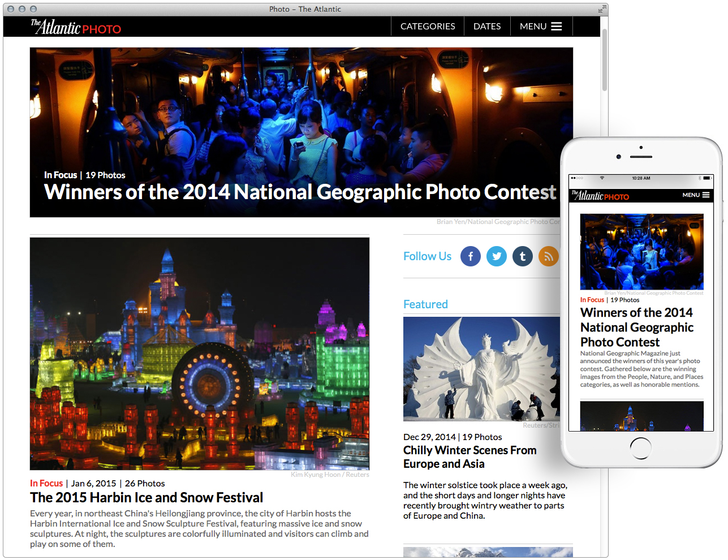The width and height of the screenshot is (728, 560).
Task: Open Chilly Winter Scenes From Europe and Asia
Action: [x=469, y=457]
